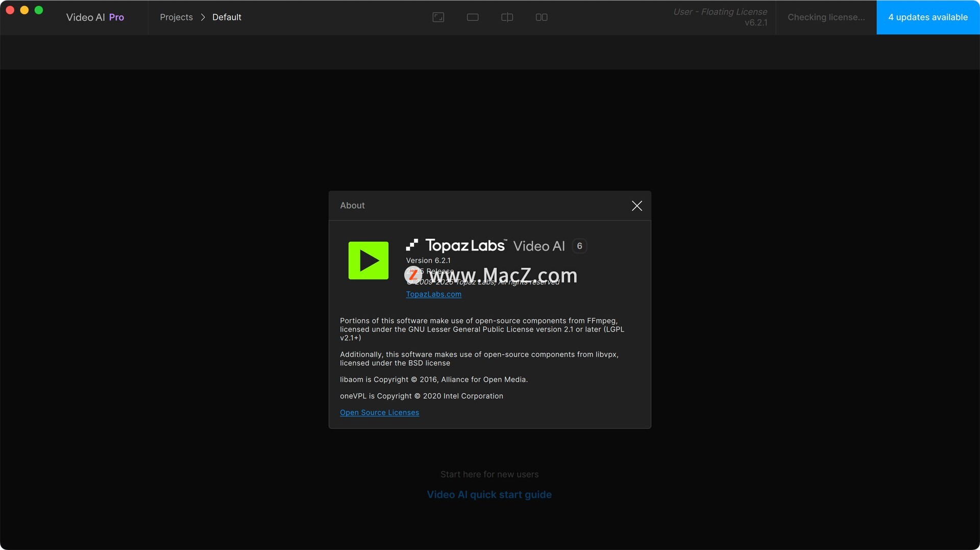Screen dimensions: 980x550
Task: Maximize the window with green button
Action: [x=38, y=10]
